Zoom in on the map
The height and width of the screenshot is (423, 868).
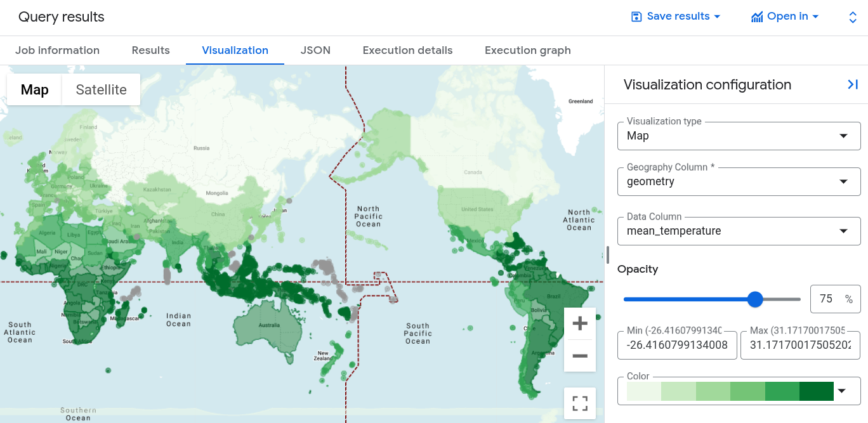click(579, 323)
